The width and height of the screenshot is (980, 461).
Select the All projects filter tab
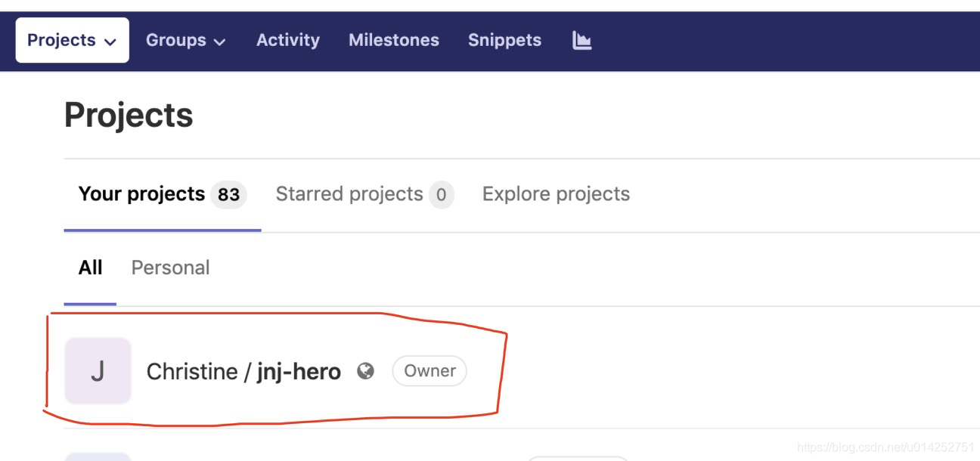(x=90, y=268)
